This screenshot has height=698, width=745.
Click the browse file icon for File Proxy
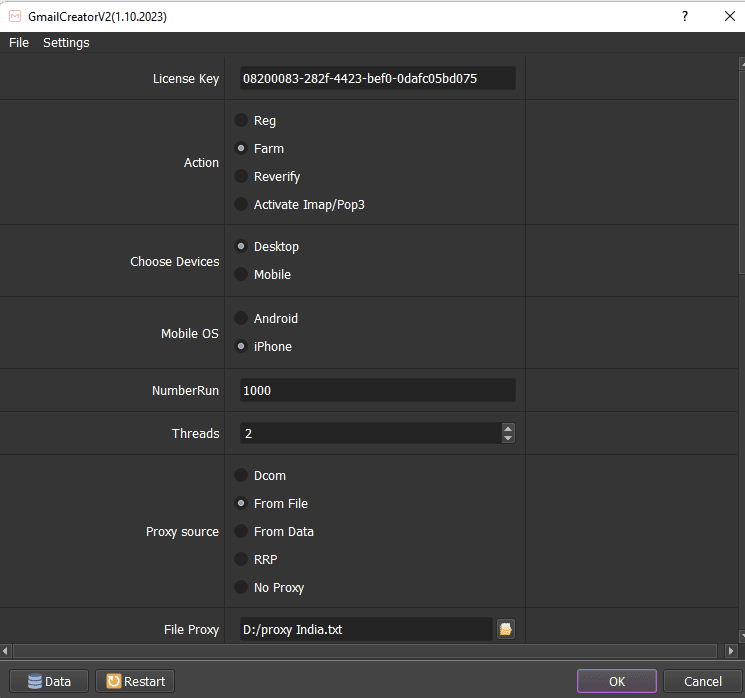click(506, 629)
